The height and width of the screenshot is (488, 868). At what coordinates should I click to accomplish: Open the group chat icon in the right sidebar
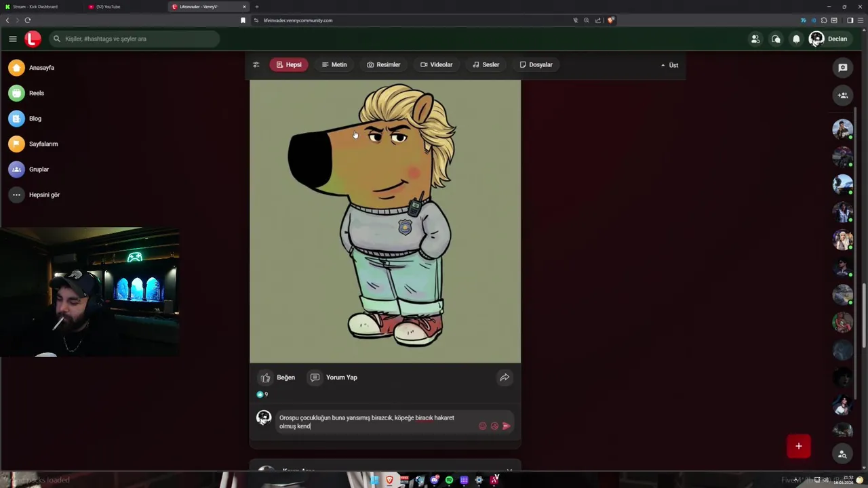(x=843, y=95)
